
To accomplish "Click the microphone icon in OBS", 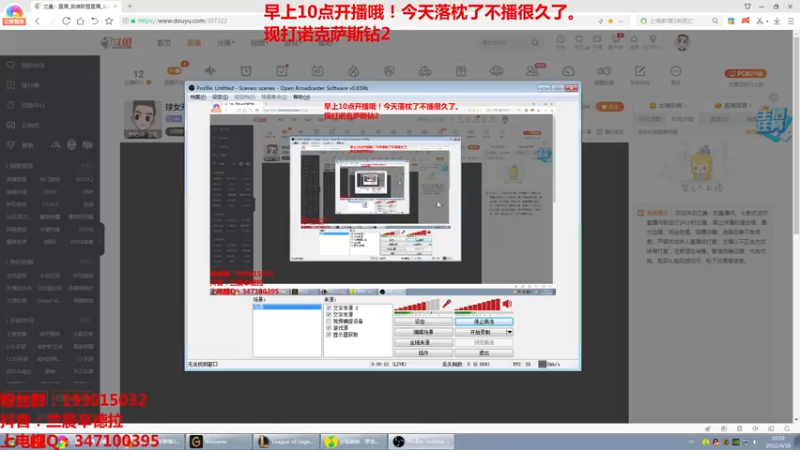I will click(x=446, y=304).
